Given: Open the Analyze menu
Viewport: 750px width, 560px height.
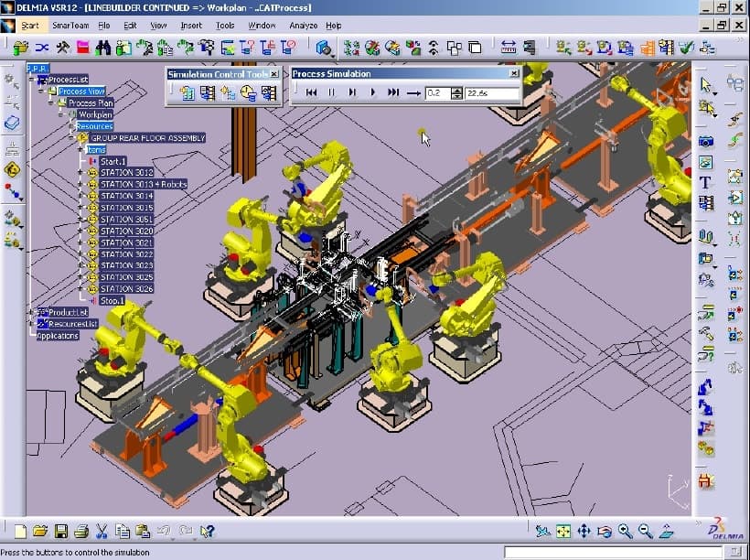Looking at the screenshot, I should click(303, 26).
